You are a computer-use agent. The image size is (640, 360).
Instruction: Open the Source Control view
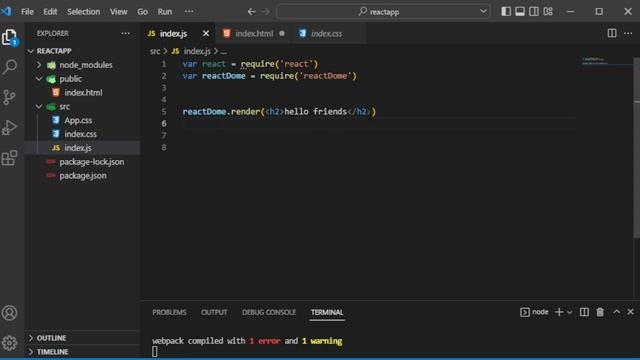9,97
